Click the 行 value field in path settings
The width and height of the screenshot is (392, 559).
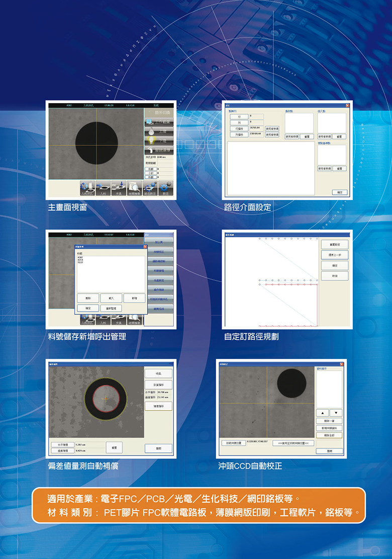pyautogui.click(x=257, y=117)
